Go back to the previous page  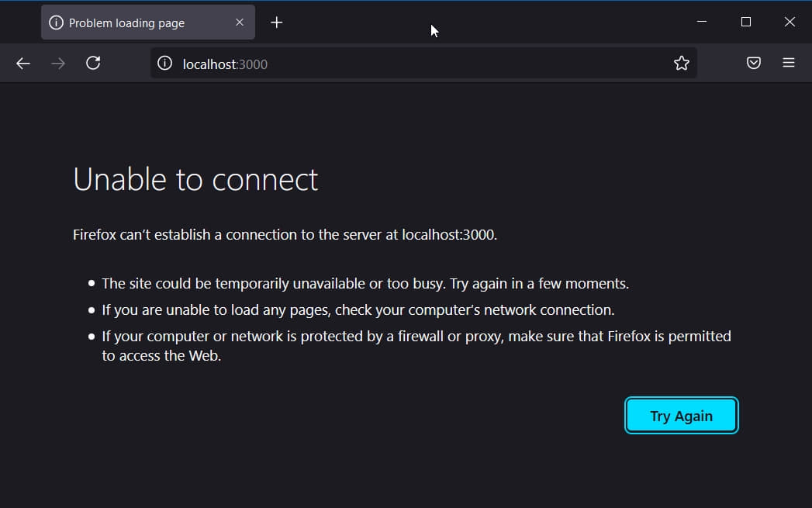(x=23, y=64)
